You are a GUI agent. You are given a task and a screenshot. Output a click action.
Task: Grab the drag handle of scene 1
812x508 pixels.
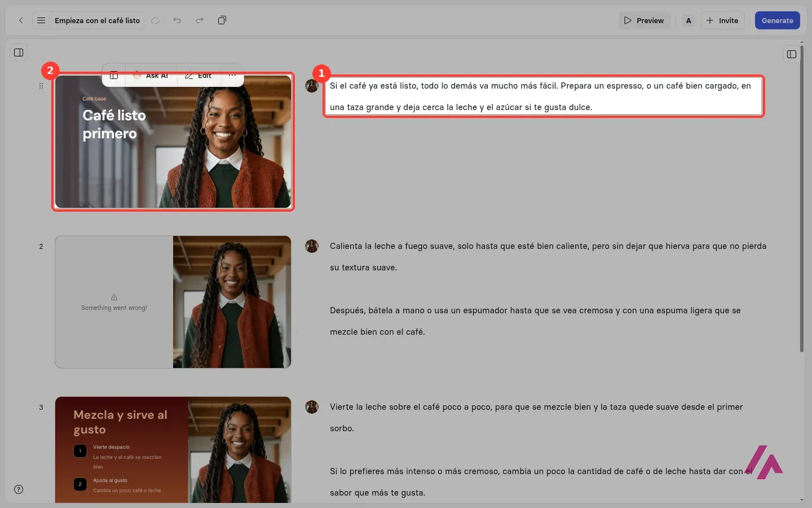41,86
